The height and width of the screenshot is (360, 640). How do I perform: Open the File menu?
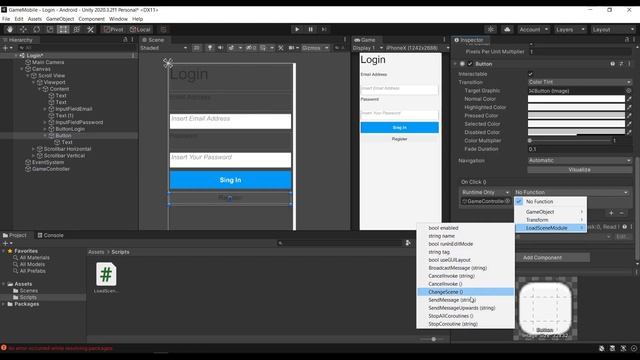[x=6, y=19]
